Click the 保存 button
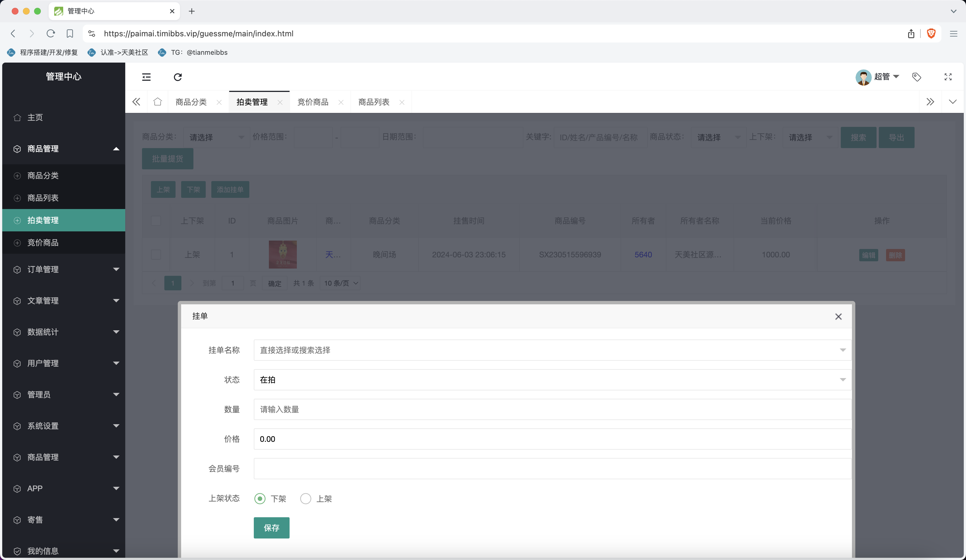966x560 pixels. coord(271,528)
